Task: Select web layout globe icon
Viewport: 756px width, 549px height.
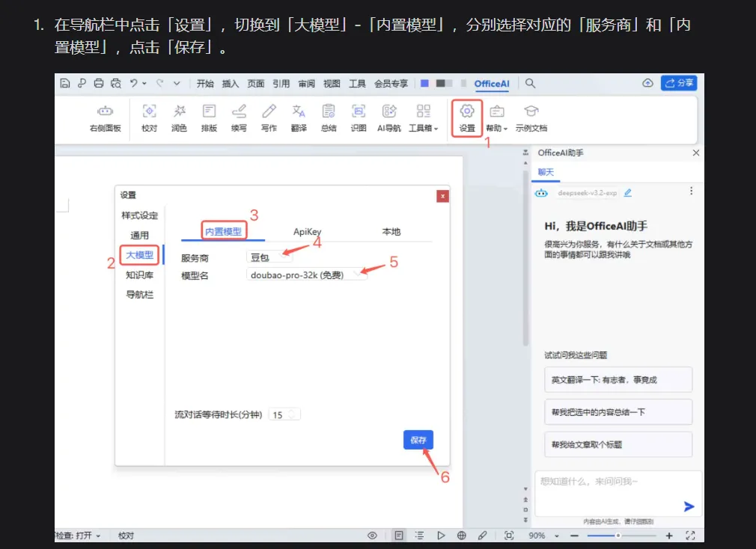Action: pyautogui.click(x=461, y=536)
